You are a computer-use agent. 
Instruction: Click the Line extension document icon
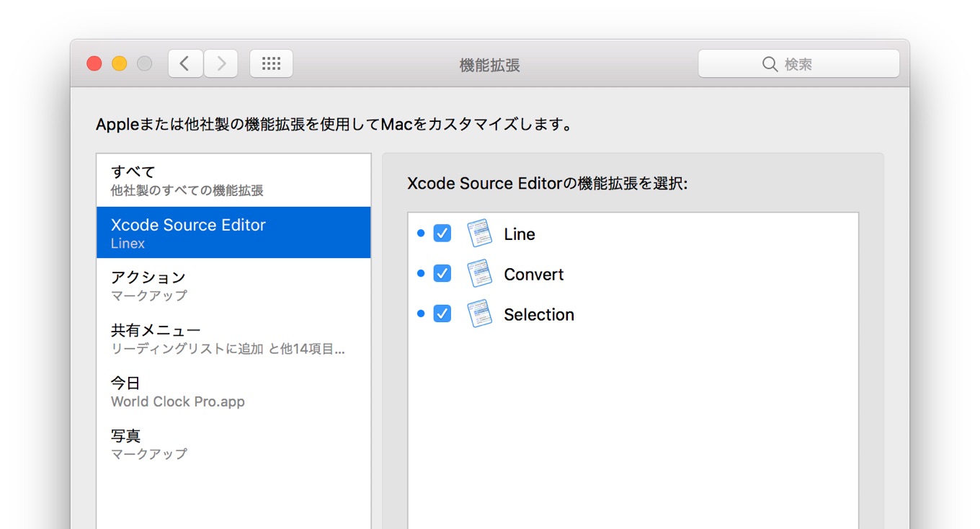tap(479, 234)
